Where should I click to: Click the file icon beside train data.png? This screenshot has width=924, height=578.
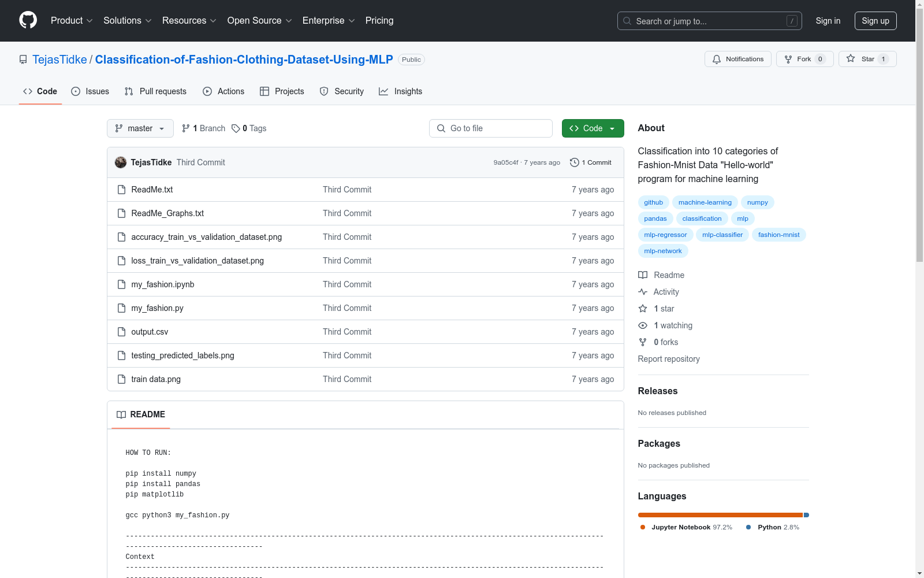click(121, 379)
